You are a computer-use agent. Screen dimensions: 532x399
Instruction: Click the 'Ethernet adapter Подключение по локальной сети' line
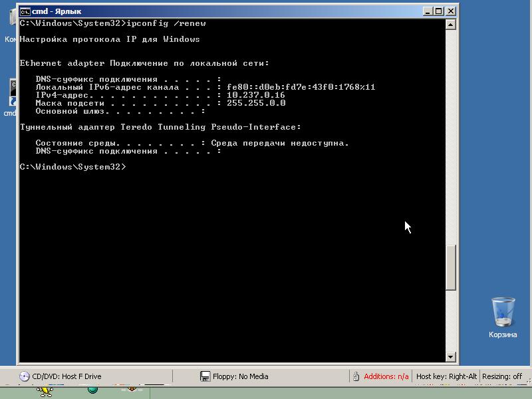point(144,63)
